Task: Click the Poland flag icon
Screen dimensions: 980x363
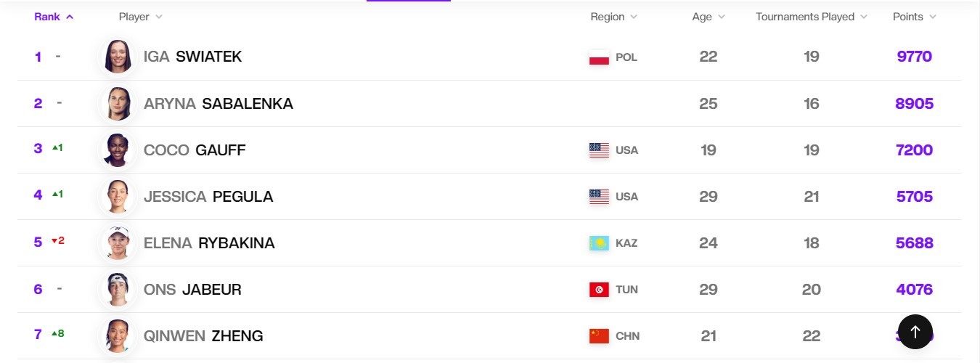Action: pos(599,57)
